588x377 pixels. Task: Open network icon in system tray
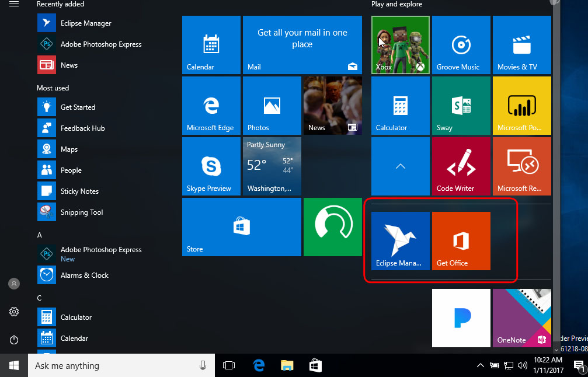tap(509, 365)
